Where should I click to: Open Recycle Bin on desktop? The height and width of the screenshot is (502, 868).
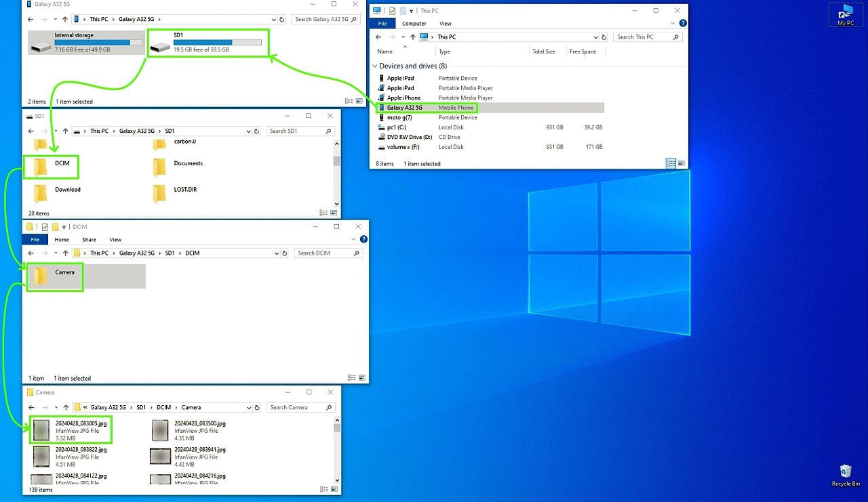pos(846,474)
